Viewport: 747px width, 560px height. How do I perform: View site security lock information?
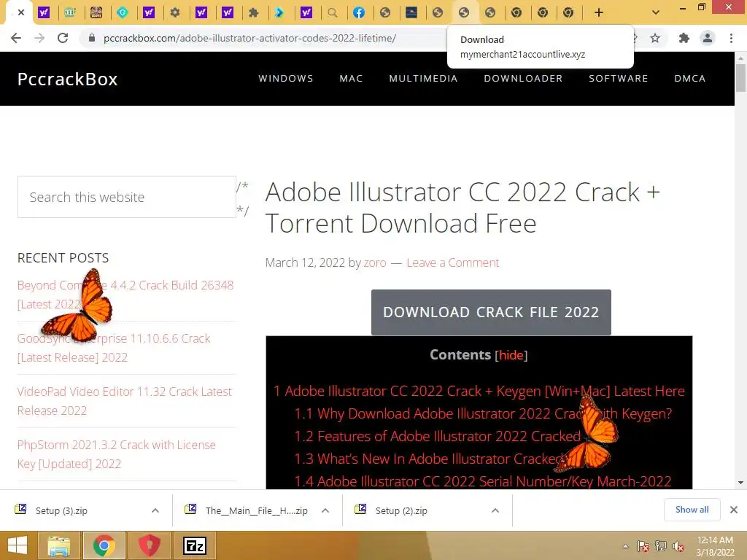[x=92, y=38]
